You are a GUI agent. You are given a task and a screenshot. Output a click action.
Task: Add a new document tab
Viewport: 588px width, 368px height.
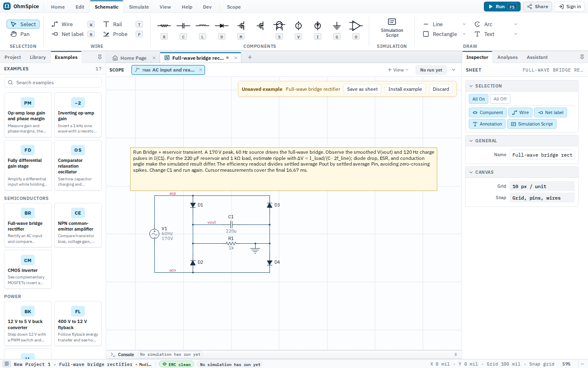click(x=250, y=58)
